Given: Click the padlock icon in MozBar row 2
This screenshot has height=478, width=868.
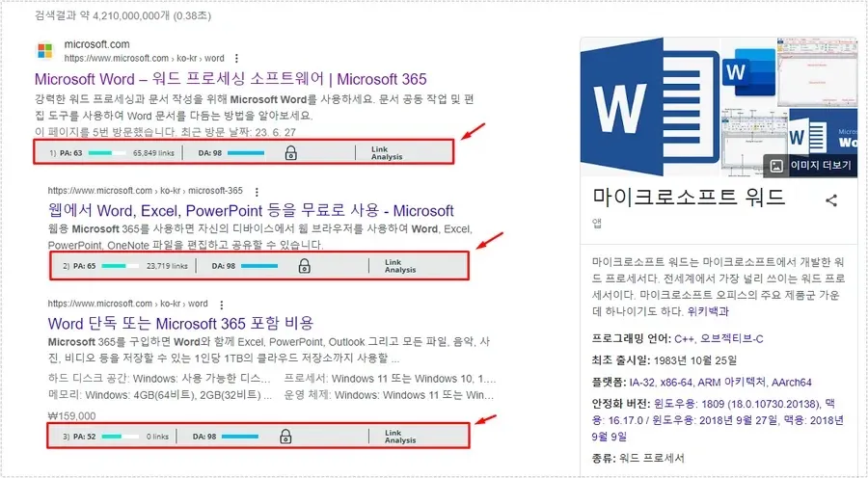Looking at the screenshot, I should [304, 266].
